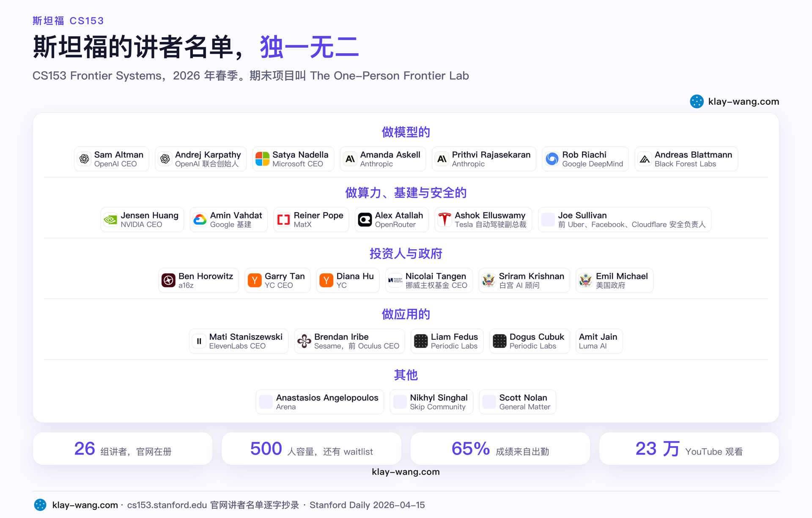The width and height of the screenshot is (812, 518).
Task: Click the Anthropic logo beside Prithvi Rajasekaran
Action: tap(442, 159)
